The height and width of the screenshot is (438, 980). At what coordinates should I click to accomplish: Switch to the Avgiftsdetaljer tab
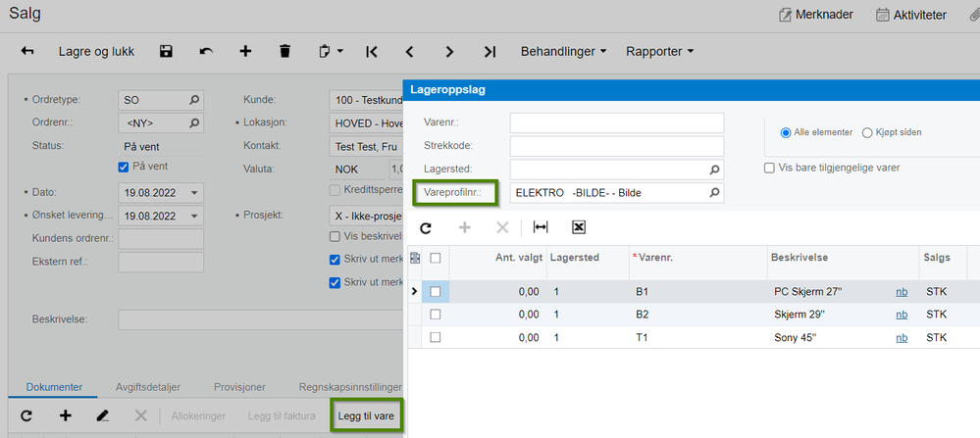pyautogui.click(x=147, y=387)
